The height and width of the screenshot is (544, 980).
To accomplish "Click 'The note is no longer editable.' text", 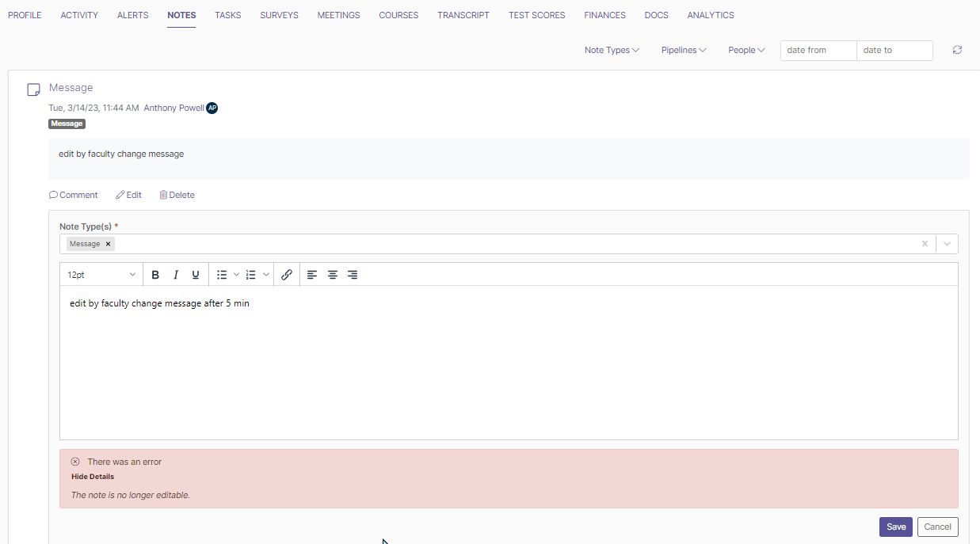I will [x=131, y=495].
